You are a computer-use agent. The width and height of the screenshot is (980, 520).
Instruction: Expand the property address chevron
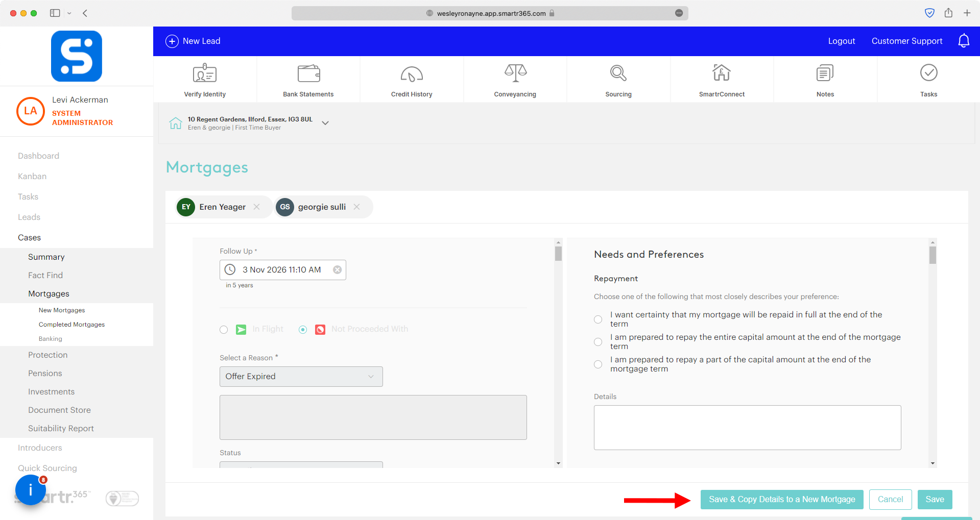pyautogui.click(x=325, y=123)
